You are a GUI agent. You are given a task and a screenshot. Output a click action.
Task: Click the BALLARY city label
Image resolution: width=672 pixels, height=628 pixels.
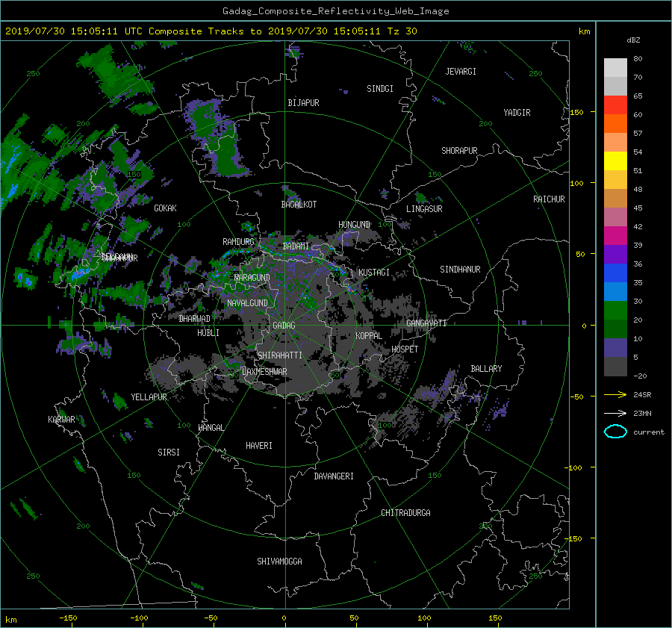click(486, 369)
